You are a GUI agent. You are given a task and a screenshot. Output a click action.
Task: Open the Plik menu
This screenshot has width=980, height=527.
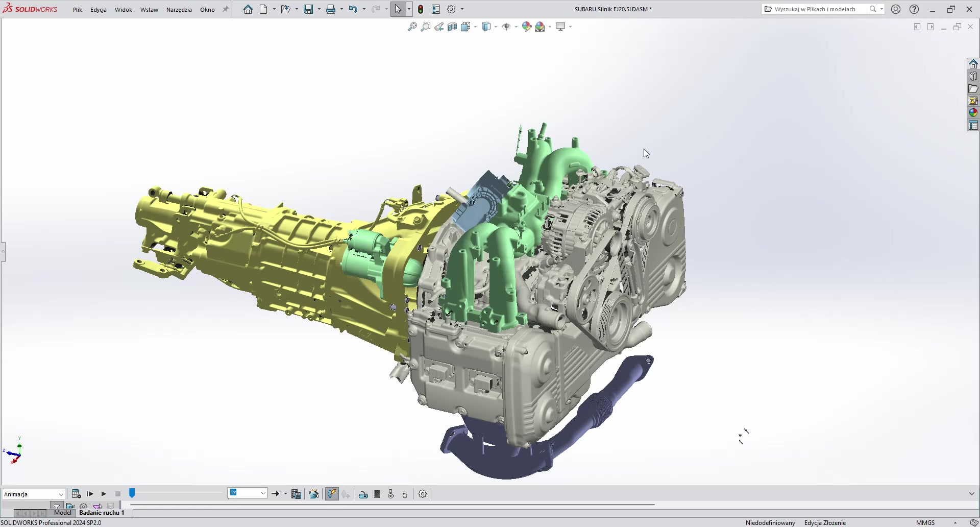[x=78, y=10]
